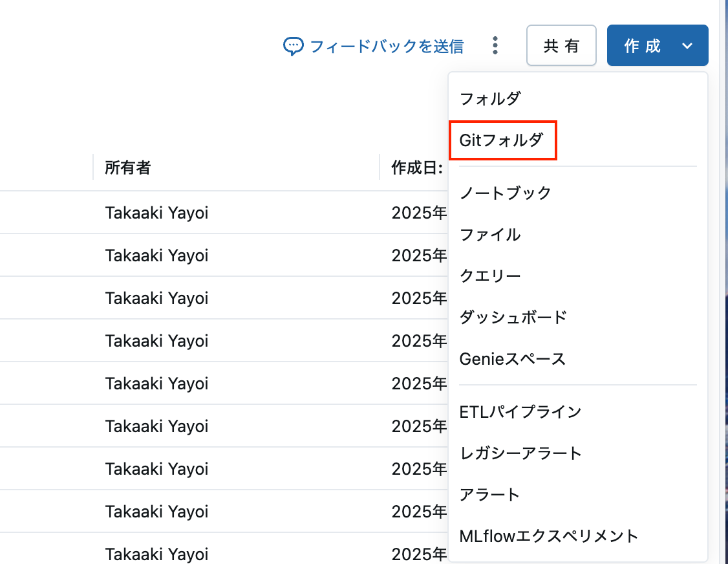
Task: Click the 共有 button
Action: (561, 45)
